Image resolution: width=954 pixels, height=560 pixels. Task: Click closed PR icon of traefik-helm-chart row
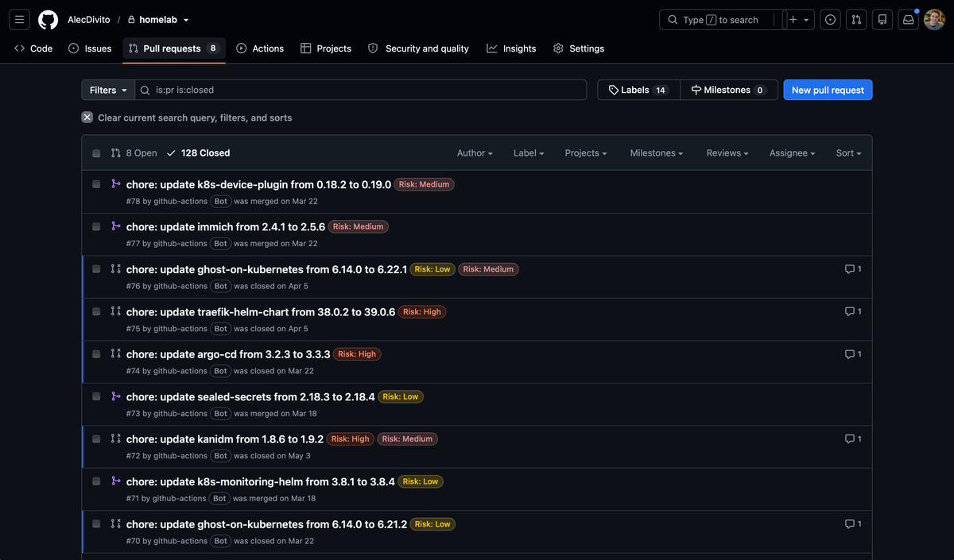[x=116, y=311]
